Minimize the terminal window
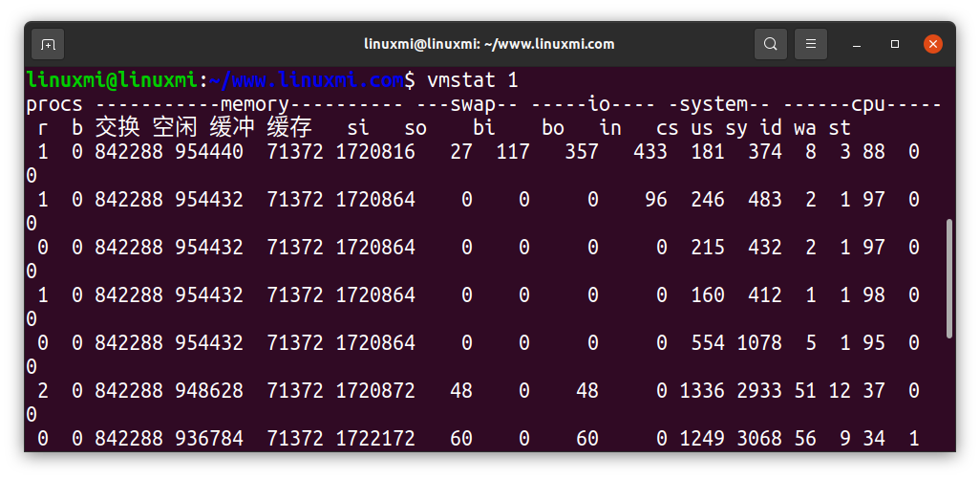Image resolution: width=980 pixels, height=479 pixels. tap(857, 44)
